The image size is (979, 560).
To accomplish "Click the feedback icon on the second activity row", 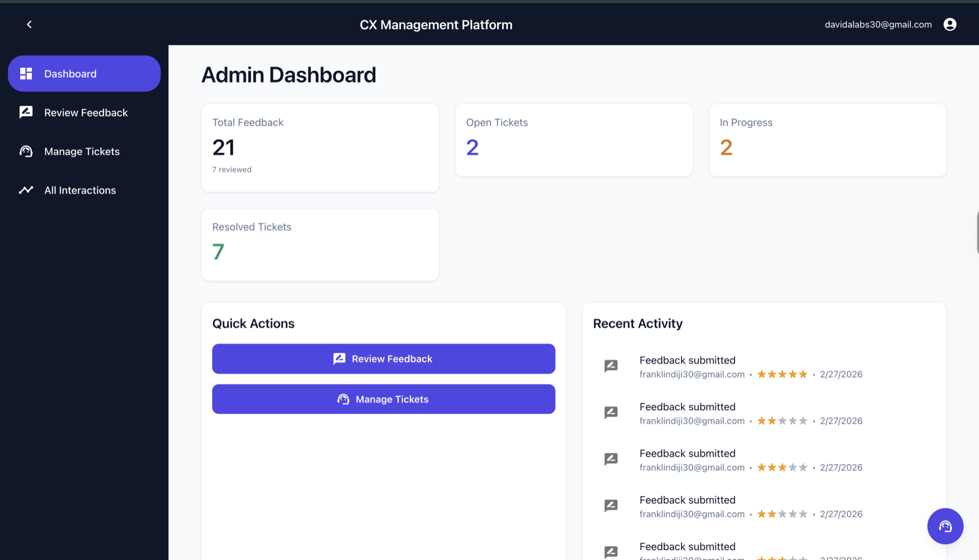I will [x=611, y=413].
